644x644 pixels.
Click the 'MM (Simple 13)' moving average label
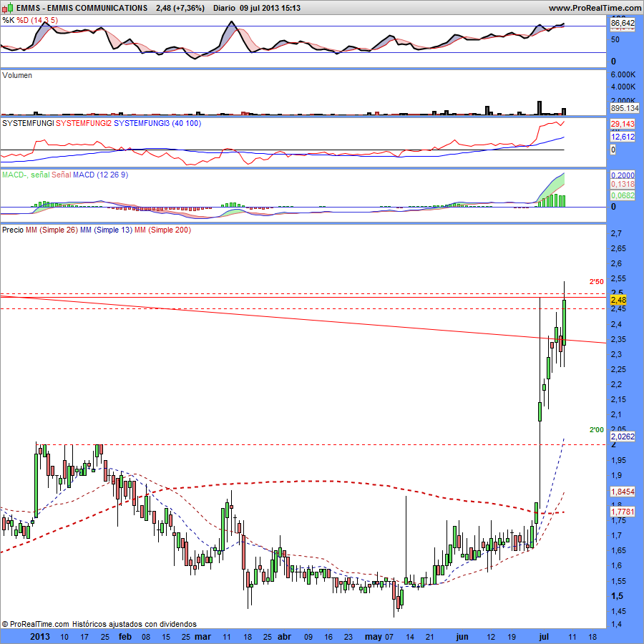pos(106,230)
